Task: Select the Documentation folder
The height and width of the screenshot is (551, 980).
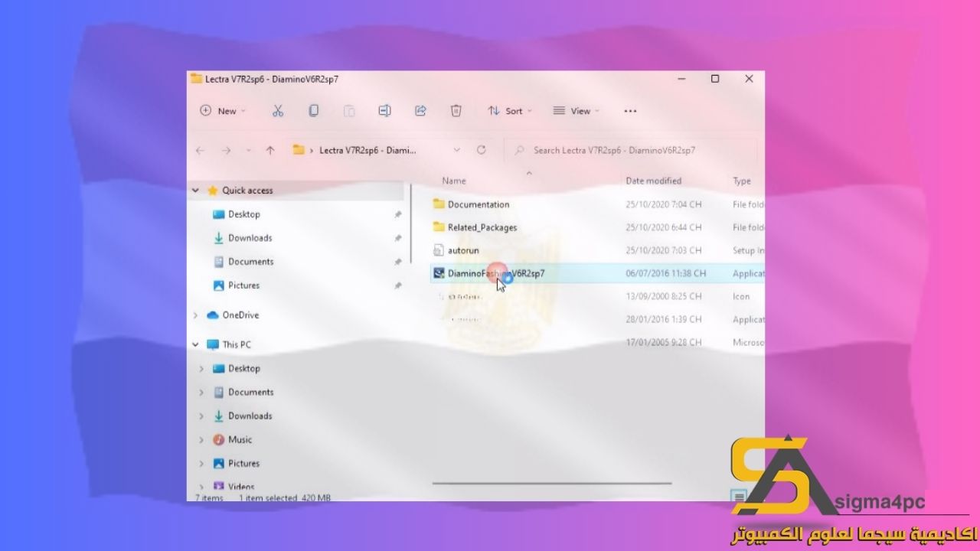Action: 479,204
